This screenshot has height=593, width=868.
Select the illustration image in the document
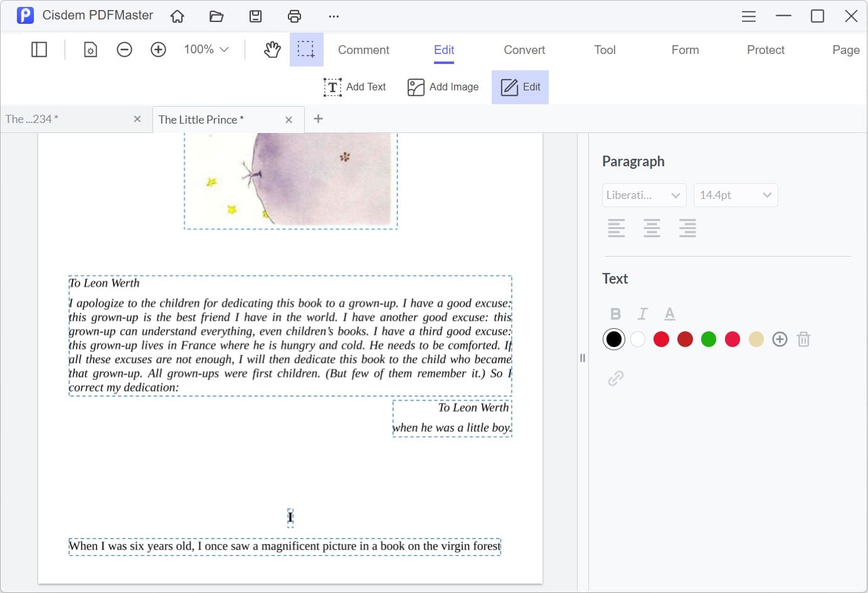290,181
